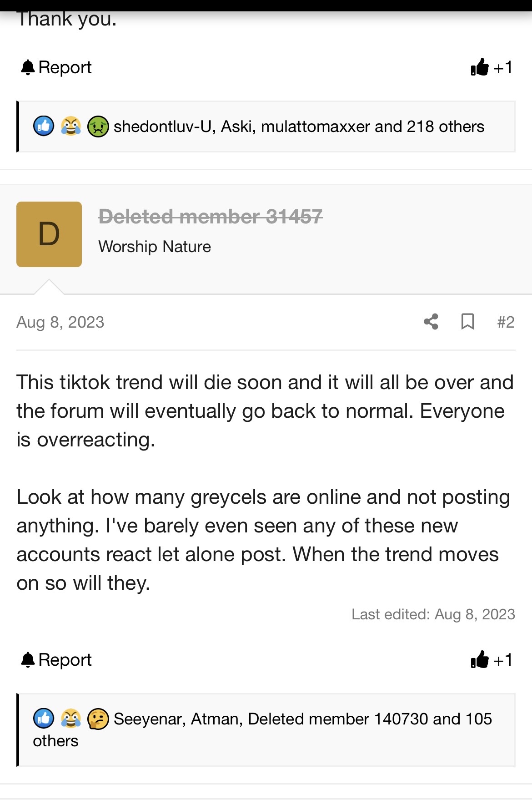532x800 pixels.
Task: Click the green nauseated emoji reaction
Action: 98,126
